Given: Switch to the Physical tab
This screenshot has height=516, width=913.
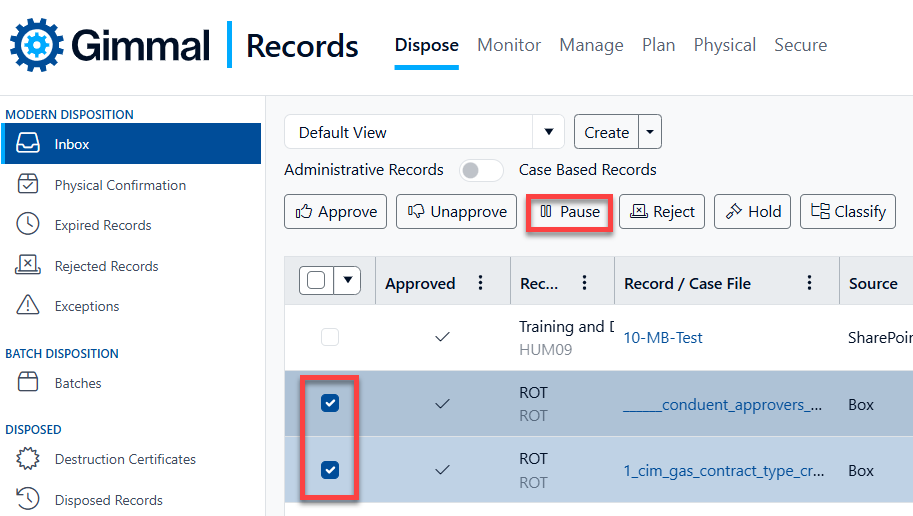Looking at the screenshot, I should [724, 45].
